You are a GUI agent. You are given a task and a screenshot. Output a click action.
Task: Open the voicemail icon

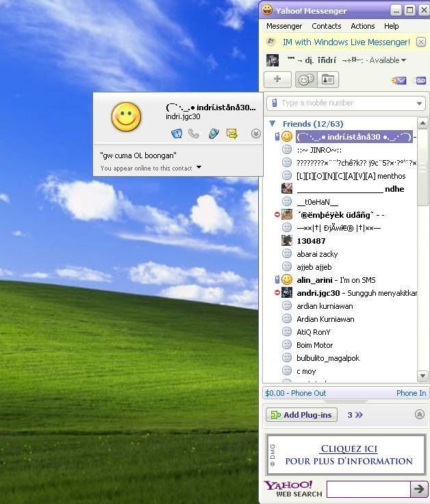(420, 80)
